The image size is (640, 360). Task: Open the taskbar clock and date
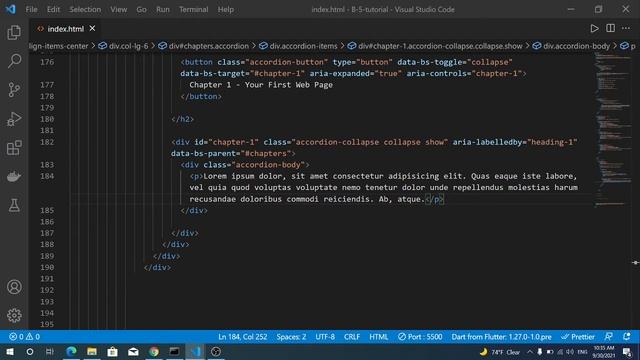[x=604, y=352]
